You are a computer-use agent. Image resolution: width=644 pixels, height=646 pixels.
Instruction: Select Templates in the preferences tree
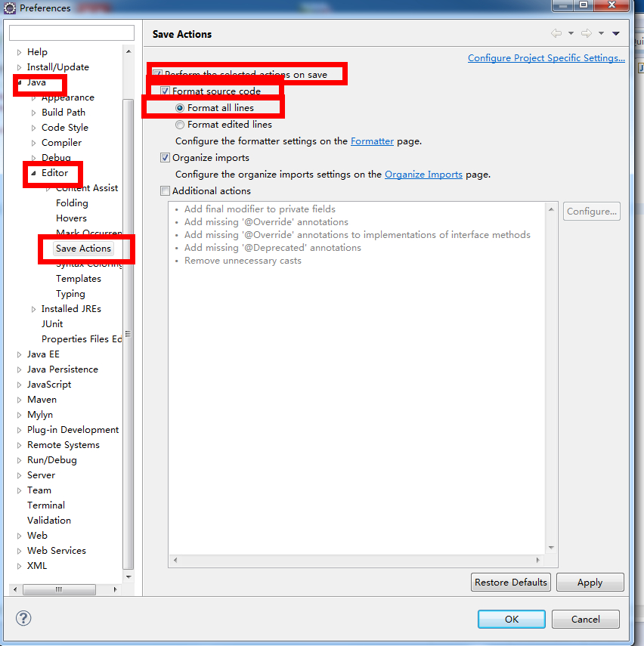click(78, 279)
